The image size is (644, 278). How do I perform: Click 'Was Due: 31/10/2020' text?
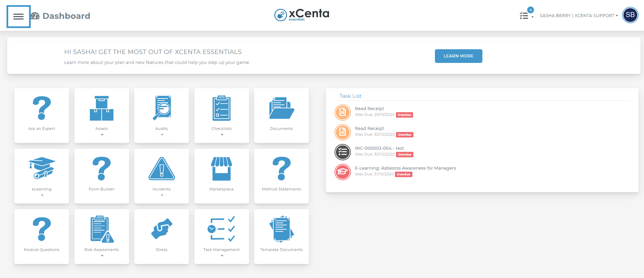[x=374, y=174]
